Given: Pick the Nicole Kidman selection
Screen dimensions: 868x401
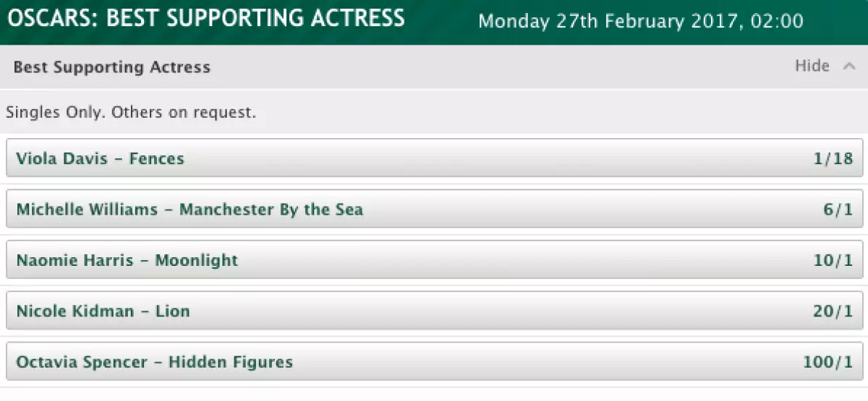Looking at the screenshot, I should click(x=75, y=311).
